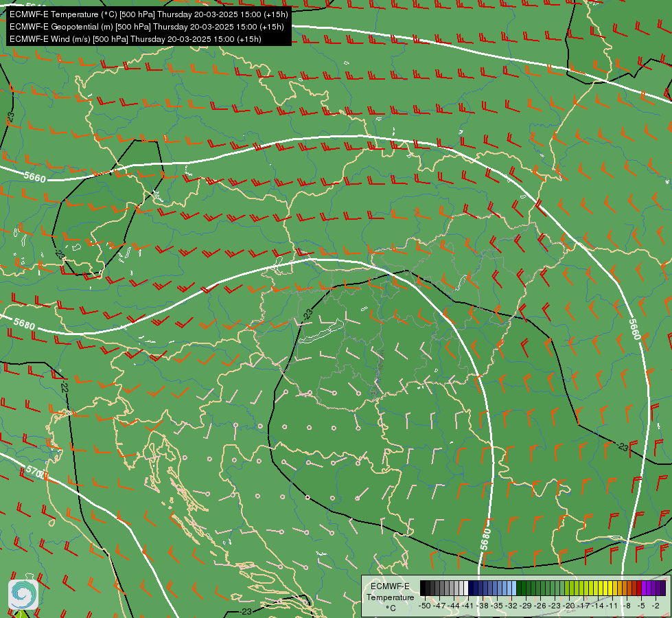Click the black -50 swatch in the legend
Screen dimensions: 672x618
coord(423,588)
